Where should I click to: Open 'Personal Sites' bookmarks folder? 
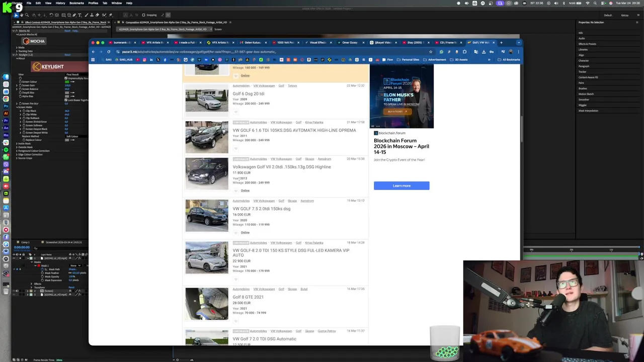pos(408,60)
